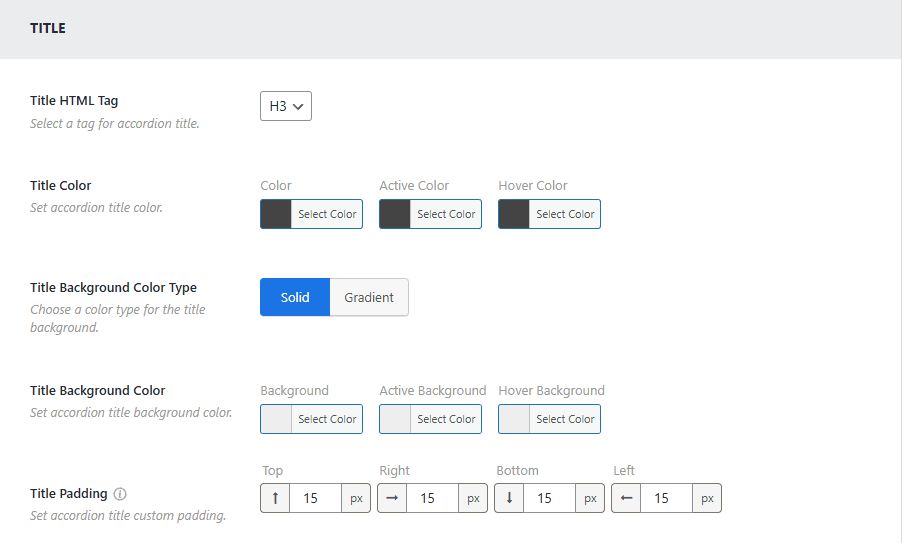The width and height of the screenshot is (904, 543).
Task: Select Solid background color type
Action: [295, 297]
